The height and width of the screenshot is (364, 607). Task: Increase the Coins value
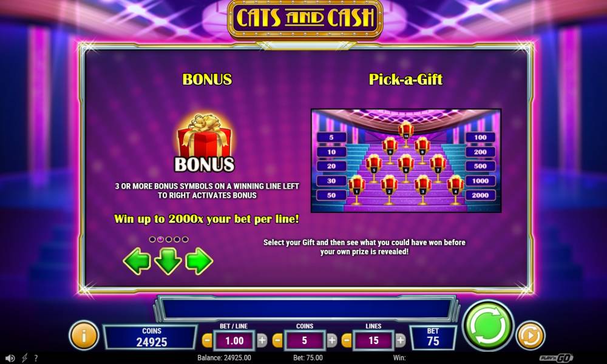pos(332,341)
